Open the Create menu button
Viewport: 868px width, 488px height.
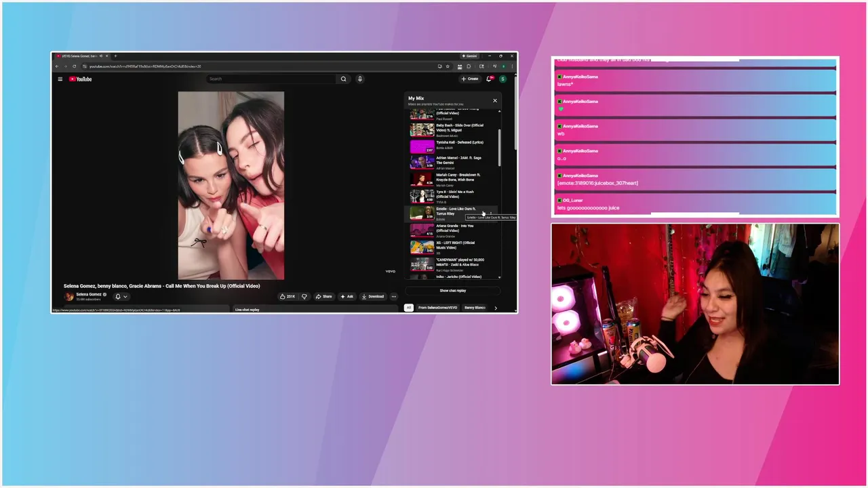[470, 79]
